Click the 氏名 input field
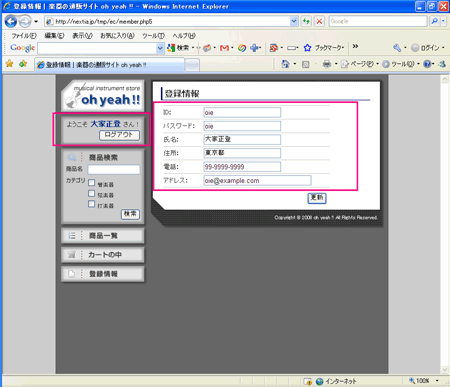 point(242,139)
